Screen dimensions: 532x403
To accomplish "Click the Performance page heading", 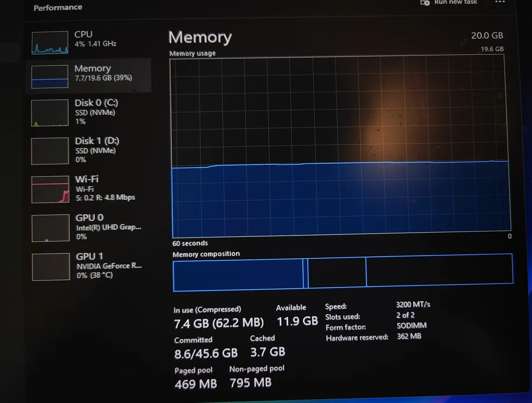I will (x=58, y=7).
